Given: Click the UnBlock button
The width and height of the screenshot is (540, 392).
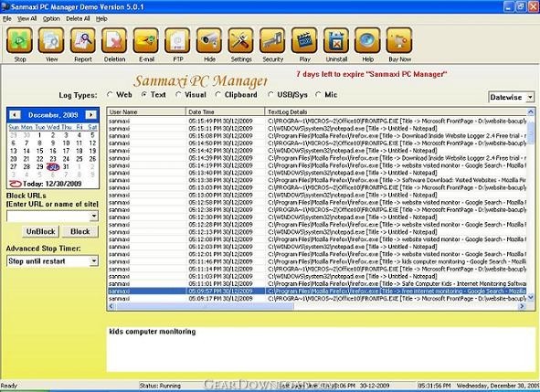Looking at the screenshot, I should [x=40, y=231].
